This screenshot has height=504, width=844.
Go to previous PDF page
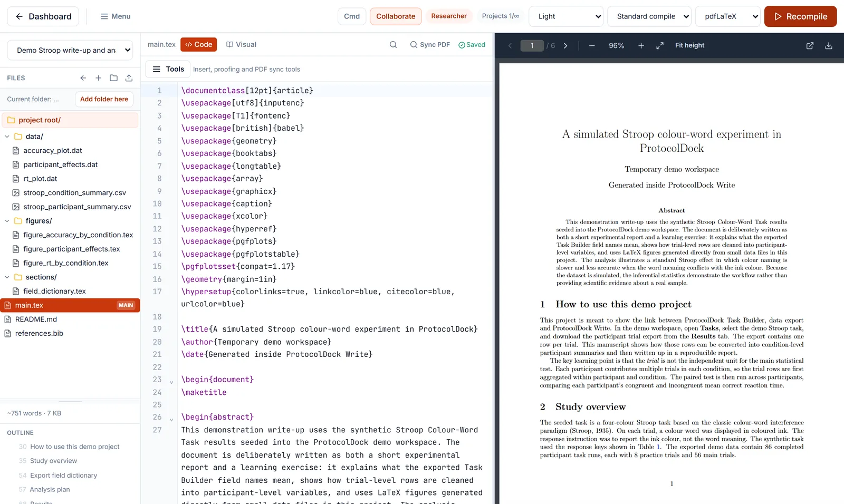click(x=510, y=46)
